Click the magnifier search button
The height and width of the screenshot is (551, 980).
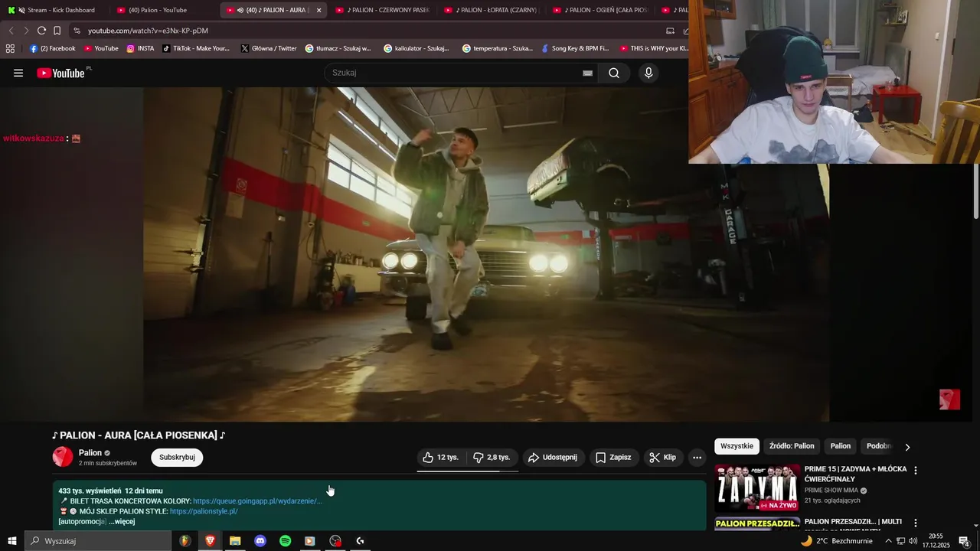(614, 73)
